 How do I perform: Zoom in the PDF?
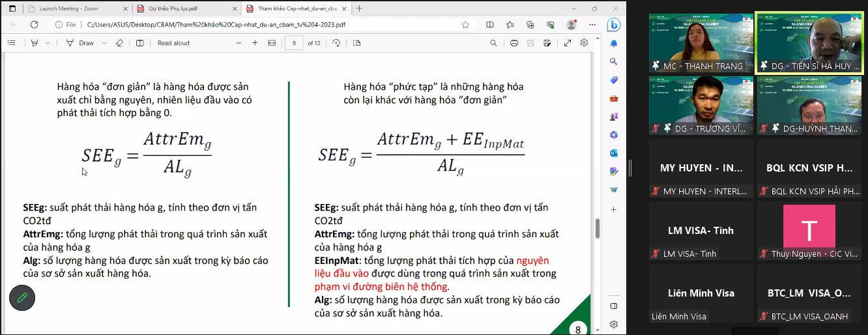click(x=255, y=43)
